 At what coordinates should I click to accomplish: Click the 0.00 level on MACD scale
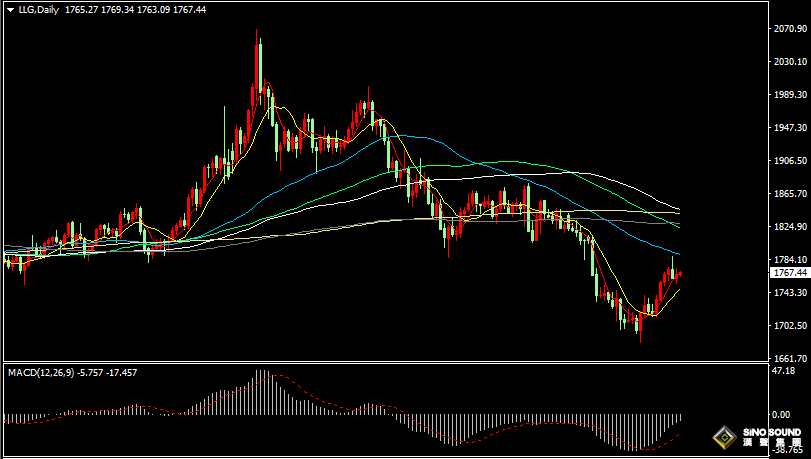pos(782,414)
